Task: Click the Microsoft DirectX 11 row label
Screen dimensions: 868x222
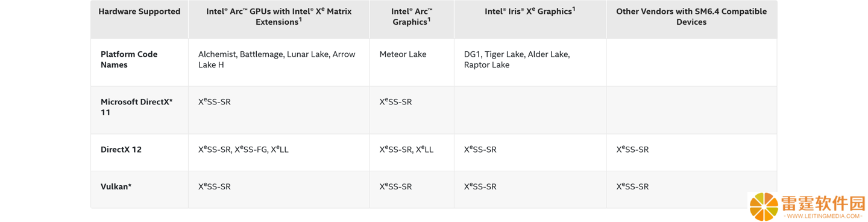Action: click(x=137, y=107)
